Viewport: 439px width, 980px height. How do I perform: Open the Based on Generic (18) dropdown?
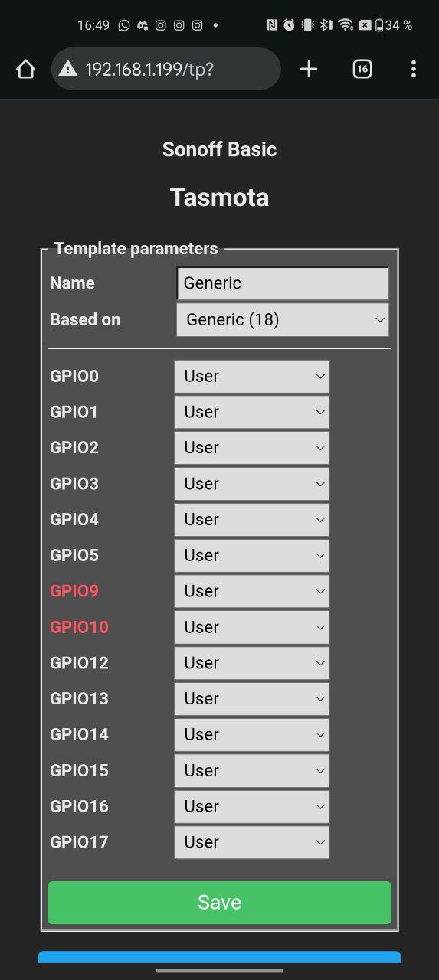point(283,320)
